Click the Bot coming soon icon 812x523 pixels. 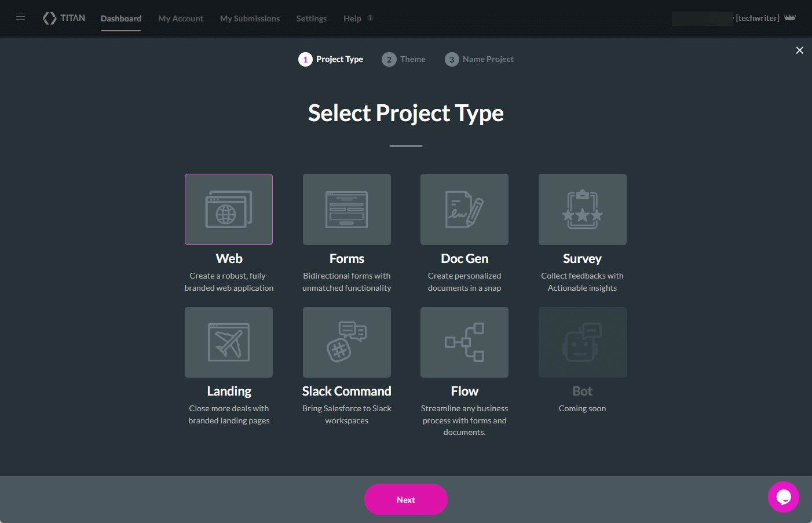point(583,342)
